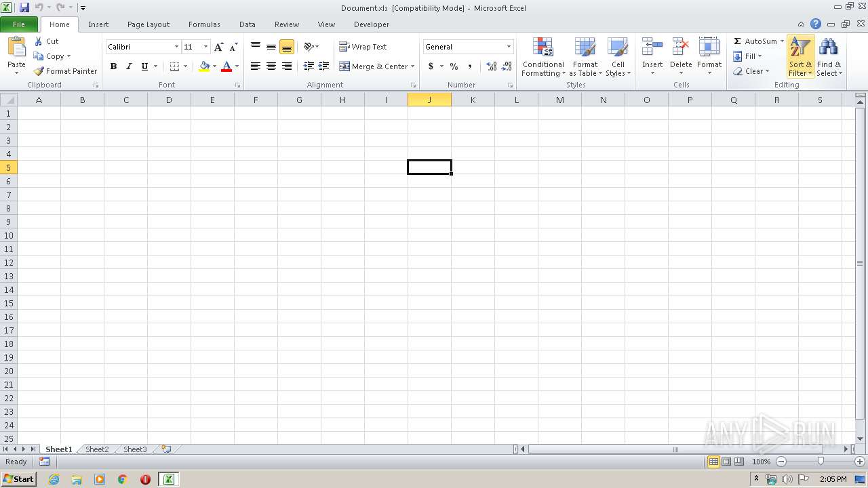The height and width of the screenshot is (488, 868).
Task: Click zoom out minus button
Action: click(x=781, y=462)
